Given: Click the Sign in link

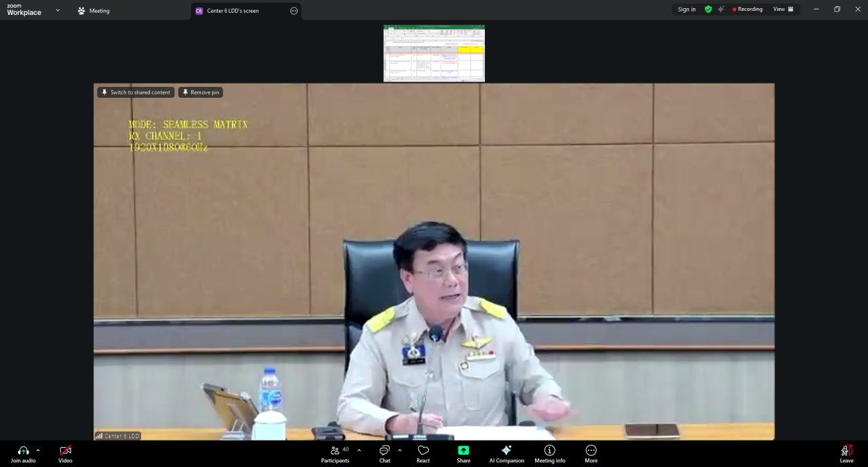Looking at the screenshot, I should click(686, 9).
